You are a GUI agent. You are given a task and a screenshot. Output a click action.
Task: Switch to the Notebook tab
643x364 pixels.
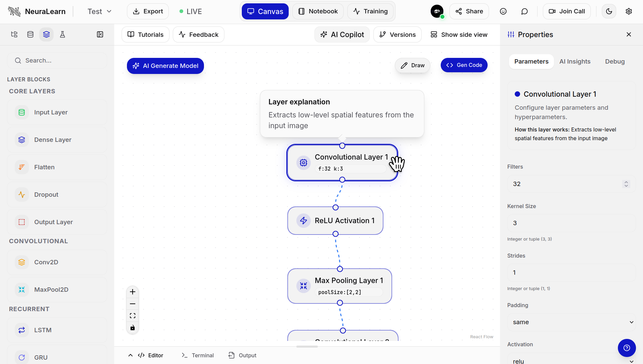coord(318,11)
